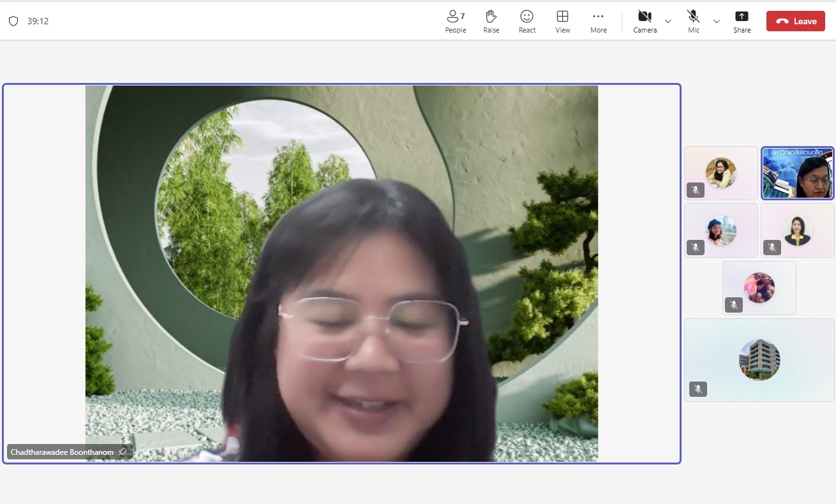Image resolution: width=836 pixels, height=504 pixels.
Task: Expand the Camera options dropdown arrow
Action: pyautogui.click(x=668, y=21)
